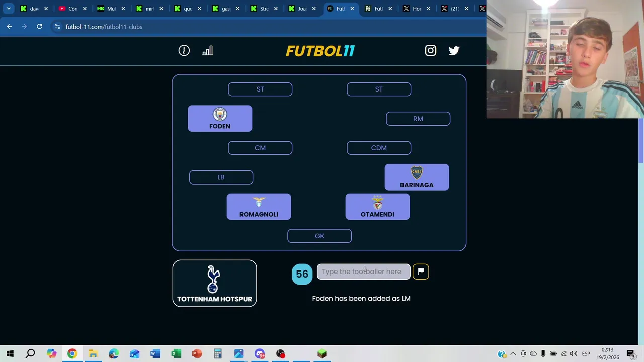The height and width of the screenshot is (362, 644).
Task: Open site information icon in address bar
Action: [x=57, y=26]
